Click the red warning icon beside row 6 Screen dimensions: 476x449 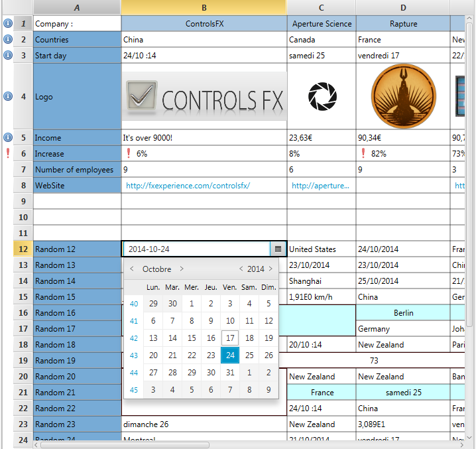tap(8, 153)
